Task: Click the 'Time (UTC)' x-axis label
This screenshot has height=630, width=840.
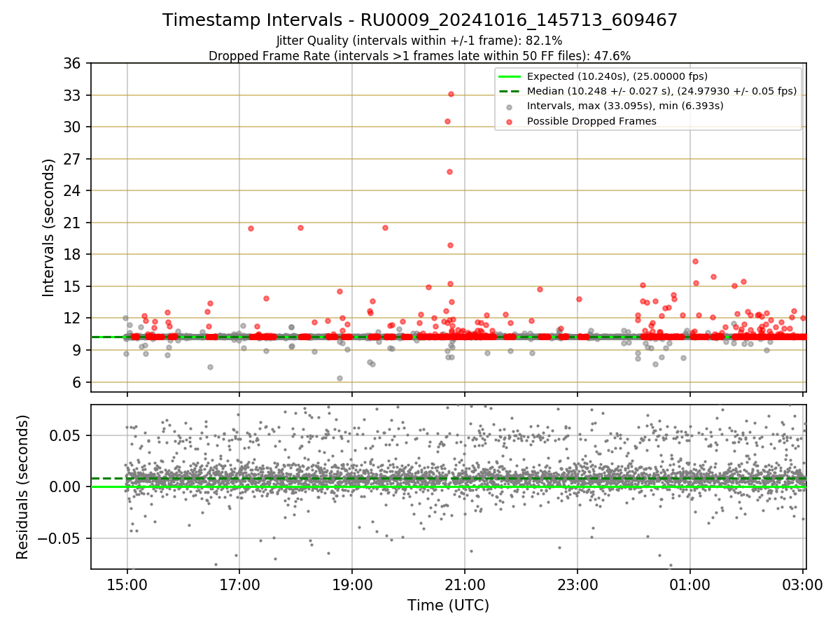Action: 448,605
